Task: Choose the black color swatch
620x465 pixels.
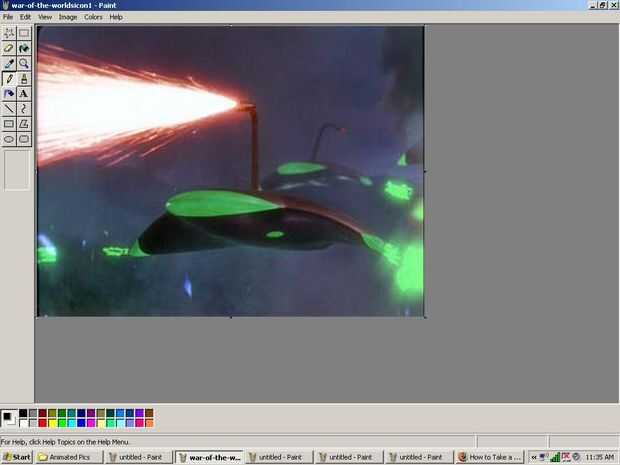Action: click(x=23, y=413)
